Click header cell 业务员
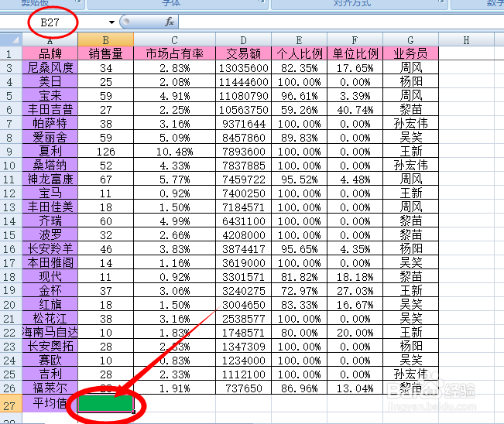 coord(410,53)
